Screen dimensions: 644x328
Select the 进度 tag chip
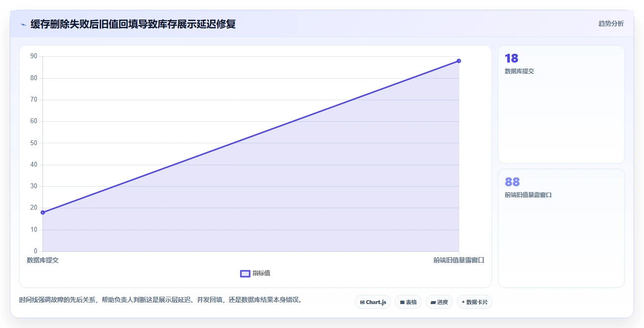tap(439, 302)
